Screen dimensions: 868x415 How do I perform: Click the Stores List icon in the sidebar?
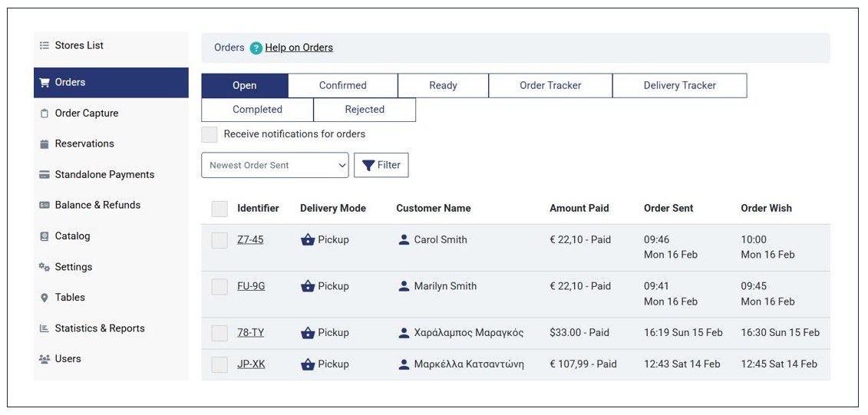(x=45, y=46)
